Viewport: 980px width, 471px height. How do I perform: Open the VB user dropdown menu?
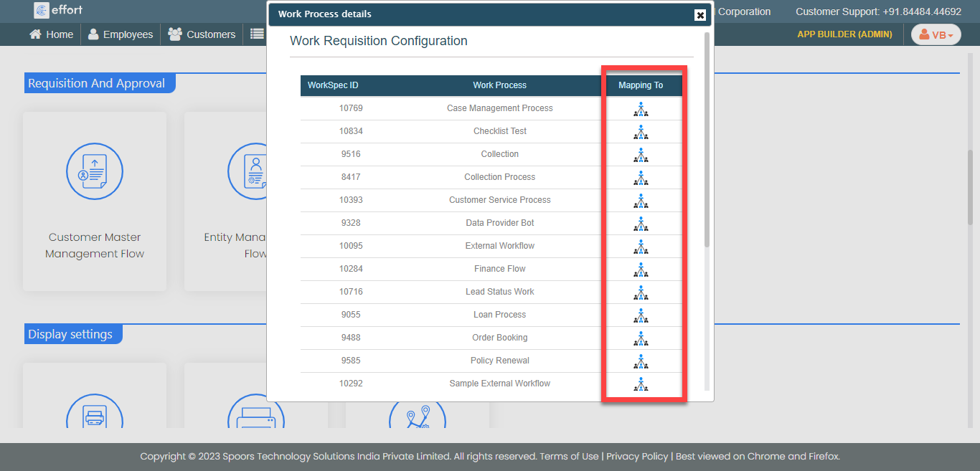point(936,34)
